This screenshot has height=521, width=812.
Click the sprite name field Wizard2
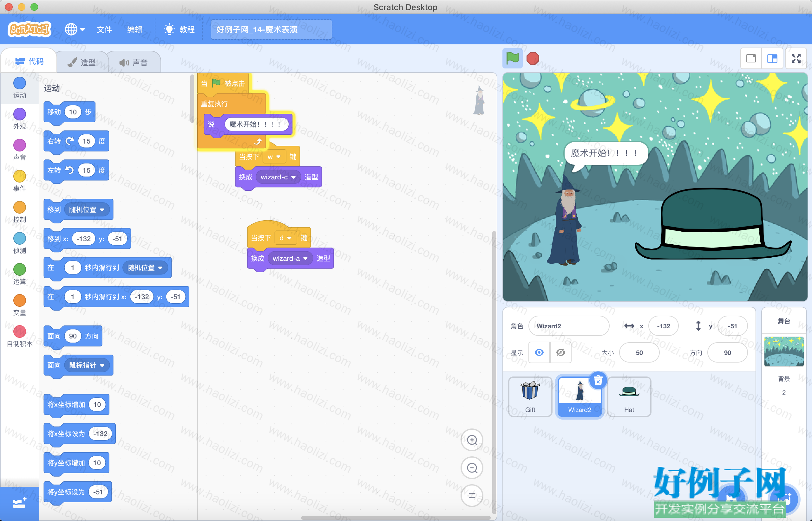coord(569,326)
